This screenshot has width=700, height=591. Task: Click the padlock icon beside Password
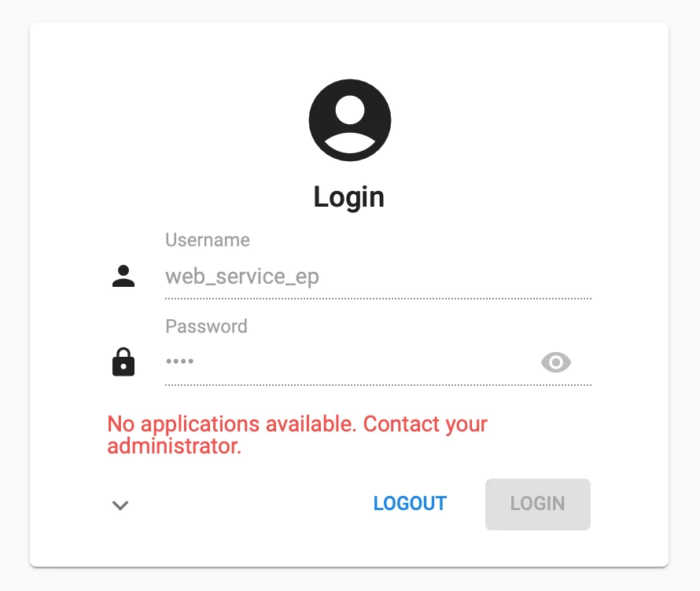pyautogui.click(x=123, y=362)
